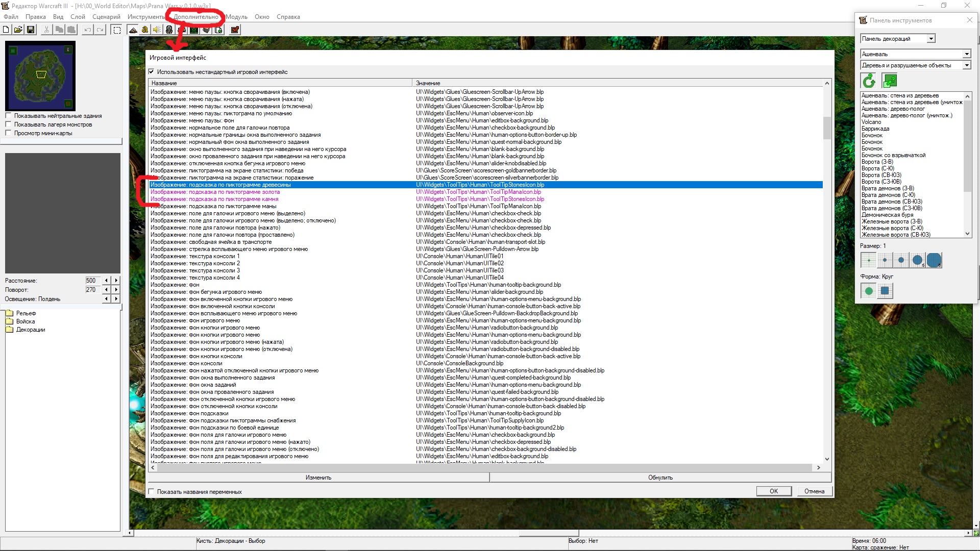Viewport: 980px width, 551px height.
Task: Open the 'Панель декораций' dropdown
Action: 931,39
